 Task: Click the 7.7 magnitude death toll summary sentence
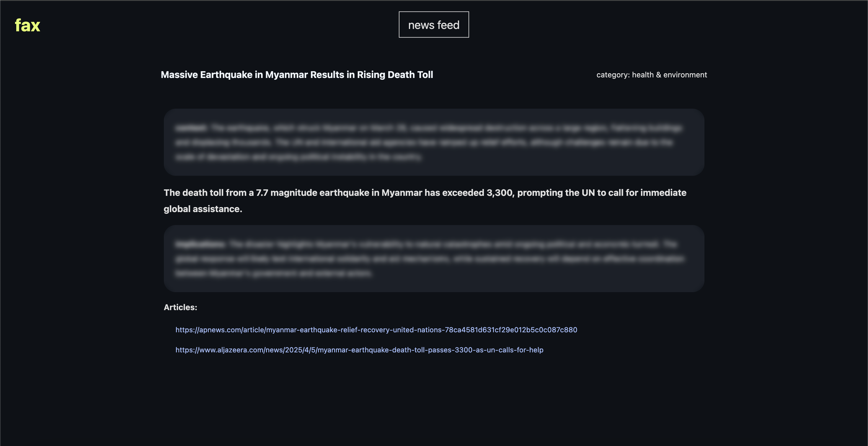[x=425, y=193]
